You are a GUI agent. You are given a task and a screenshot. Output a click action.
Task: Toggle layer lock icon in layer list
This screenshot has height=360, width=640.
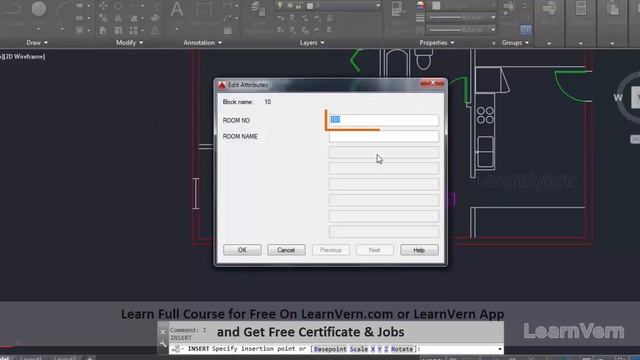point(299,6)
